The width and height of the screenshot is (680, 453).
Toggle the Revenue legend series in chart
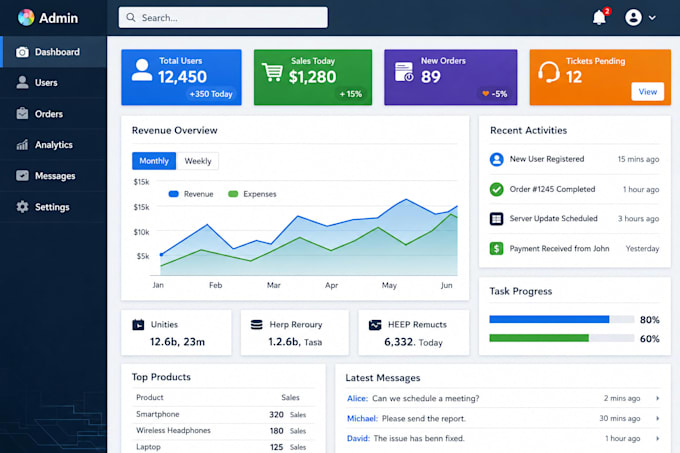click(191, 194)
